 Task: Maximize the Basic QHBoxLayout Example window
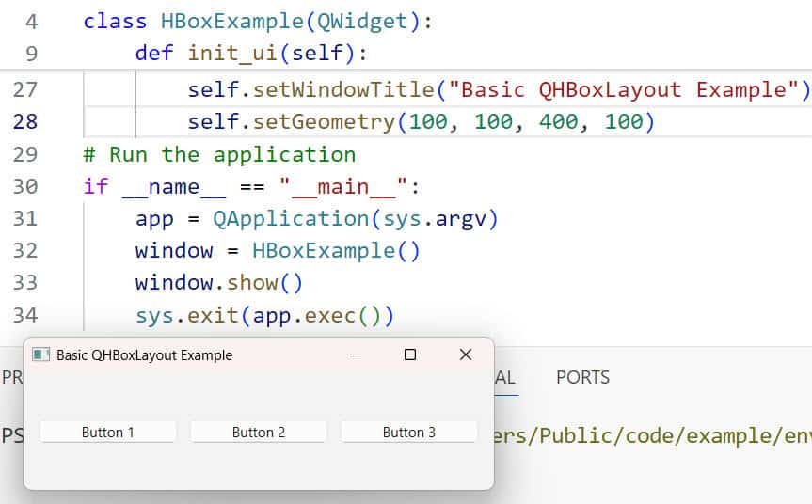pos(409,355)
